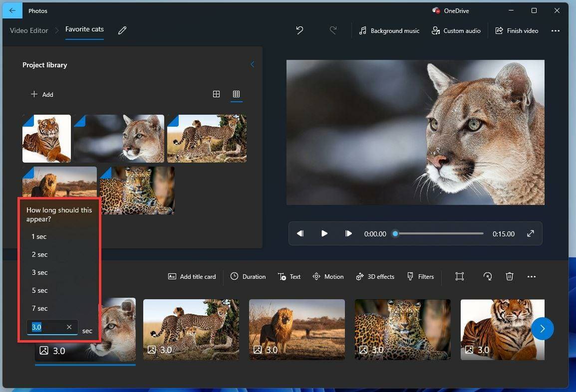This screenshot has height=392, width=576.
Task: Open the top-right See more menu
Action: [x=556, y=30]
